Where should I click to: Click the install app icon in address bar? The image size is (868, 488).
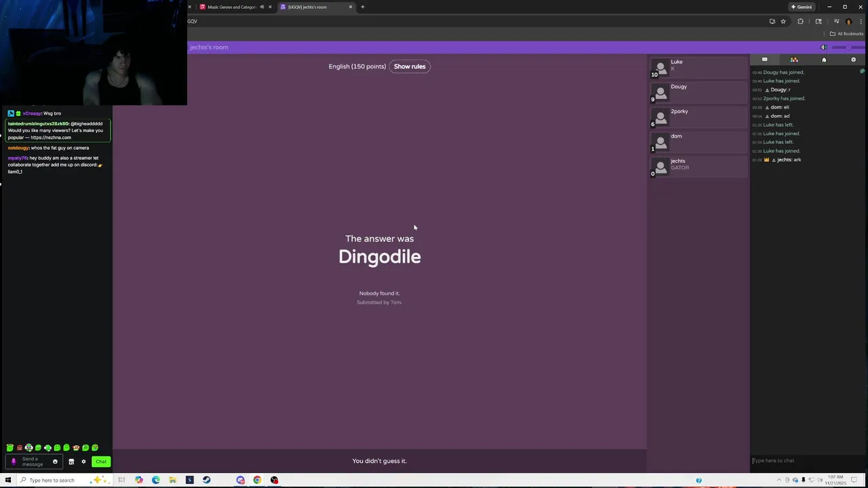pyautogui.click(x=772, y=22)
